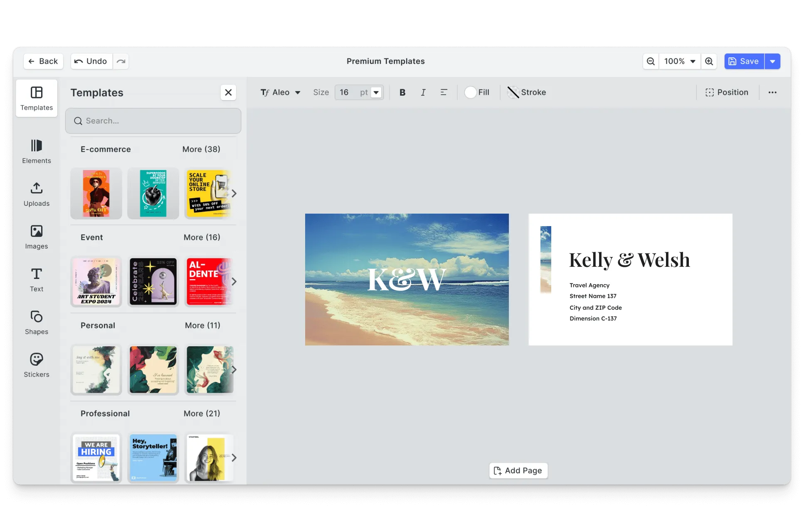Select the Street Name 137 text line
Viewport: 804px width, 532px height.
[x=593, y=296]
